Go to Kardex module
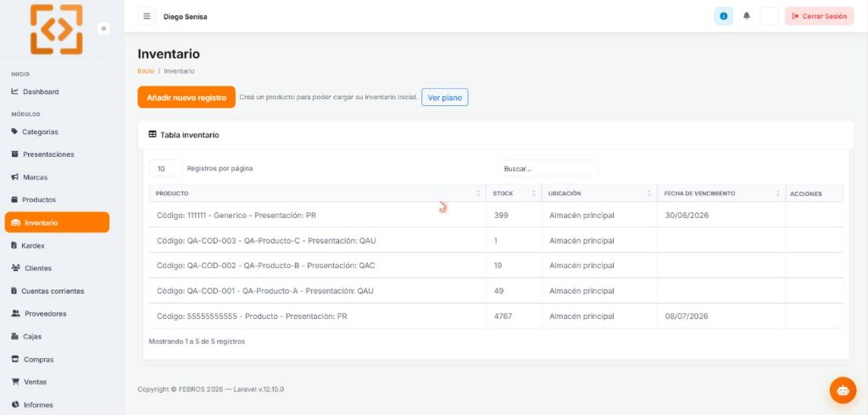Image resolution: width=868 pixels, height=415 pixels. click(28, 245)
